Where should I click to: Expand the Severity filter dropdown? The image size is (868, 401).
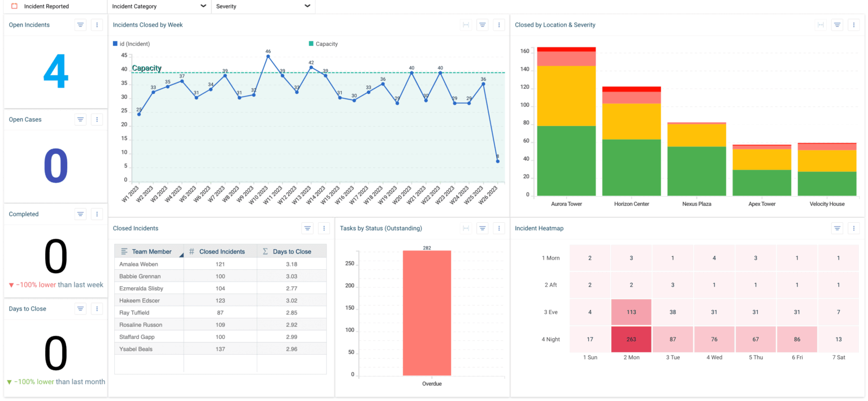tap(307, 6)
